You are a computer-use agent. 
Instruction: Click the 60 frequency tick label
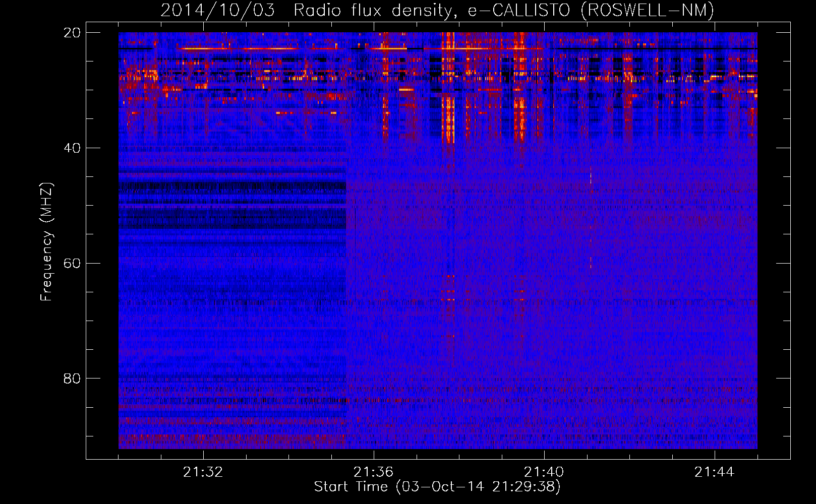pos(72,263)
